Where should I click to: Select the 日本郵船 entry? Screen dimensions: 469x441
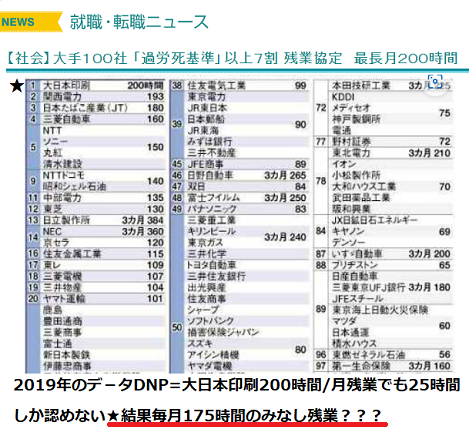tap(206, 119)
